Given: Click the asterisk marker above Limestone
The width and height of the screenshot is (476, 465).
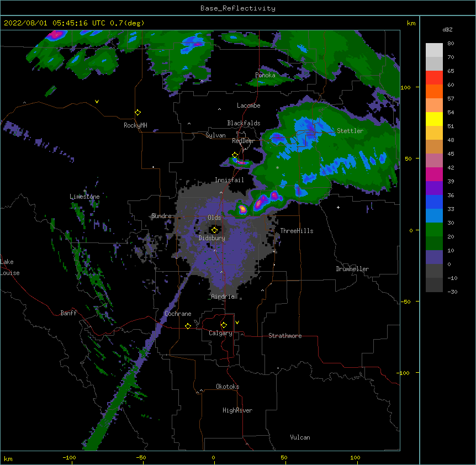Looking at the screenshot, I should point(85,191).
